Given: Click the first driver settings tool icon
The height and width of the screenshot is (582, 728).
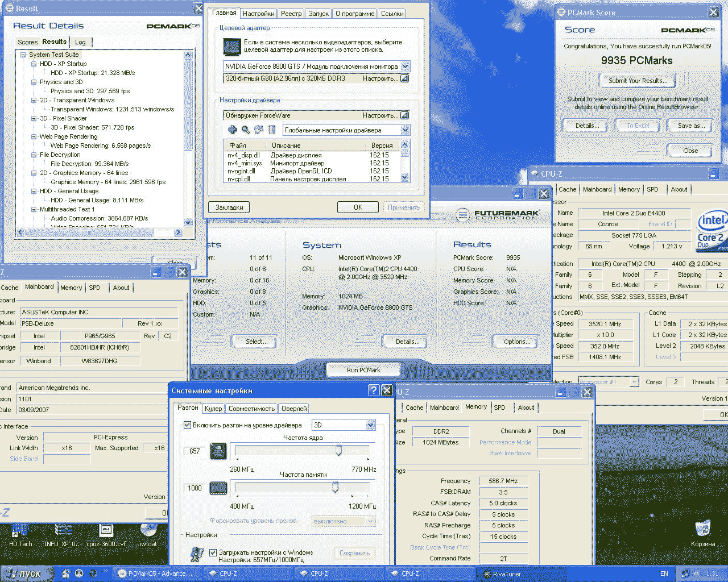Looking at the screenshot, I should [233, 130].
